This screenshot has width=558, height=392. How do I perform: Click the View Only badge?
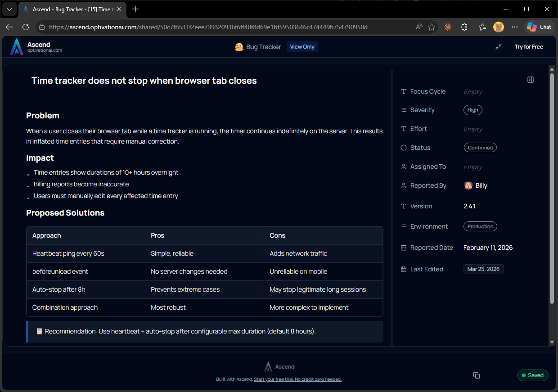pyautogui.click(x=302, y=47)
